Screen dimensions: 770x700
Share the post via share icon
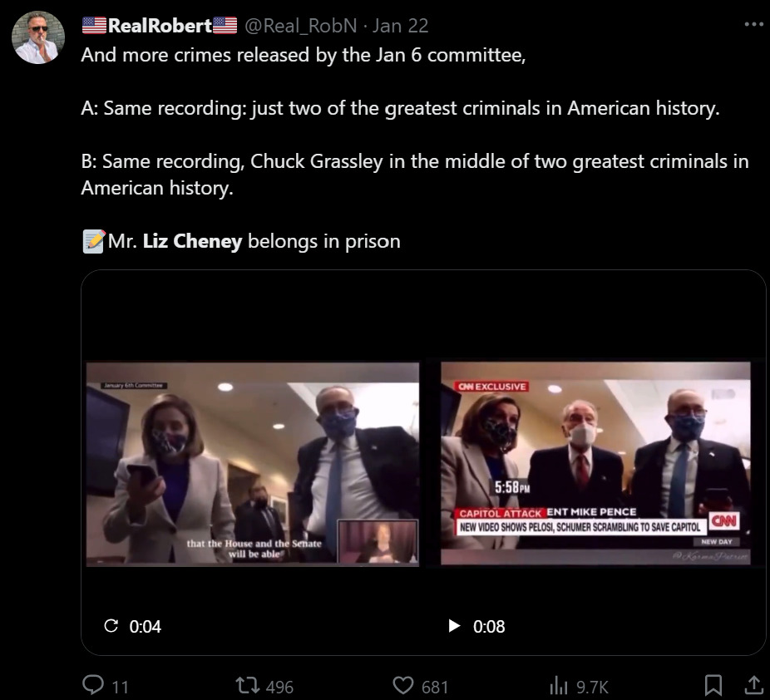click(753, 685)
